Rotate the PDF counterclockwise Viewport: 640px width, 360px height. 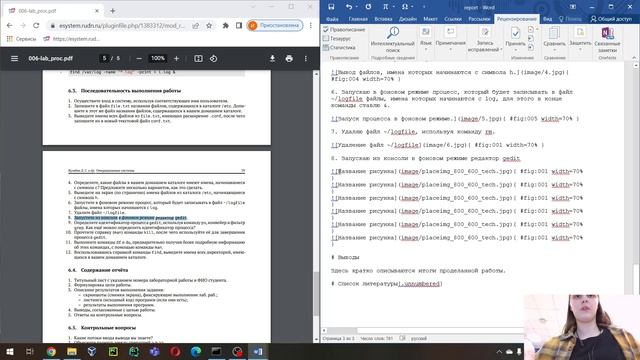tap(213, 58)
